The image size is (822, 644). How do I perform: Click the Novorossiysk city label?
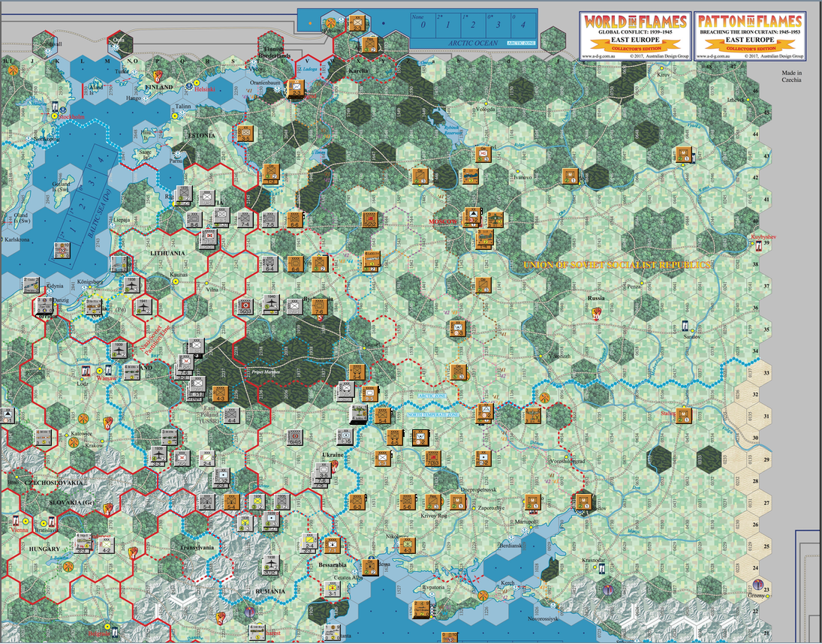[x=543, y=618]
